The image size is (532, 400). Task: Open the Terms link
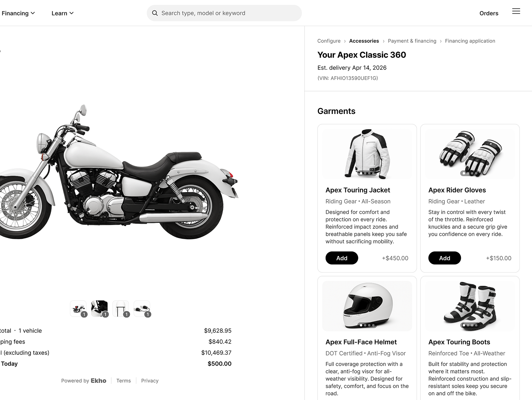124,380
